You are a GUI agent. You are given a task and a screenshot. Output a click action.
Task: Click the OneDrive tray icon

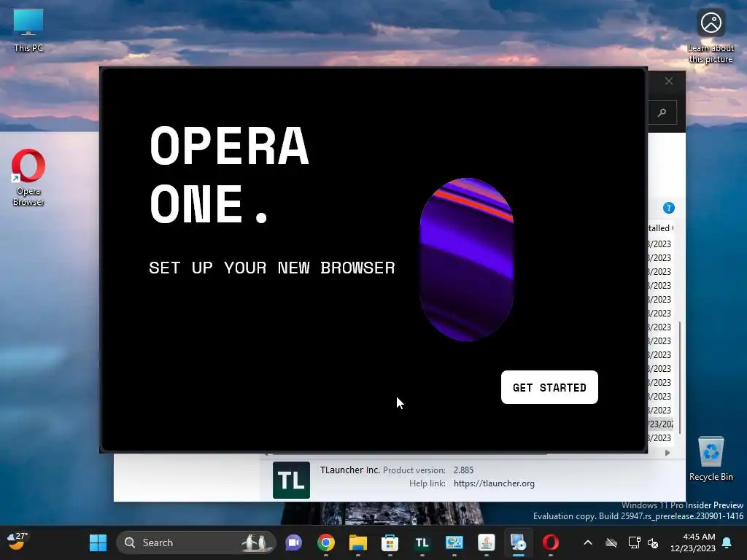coord(611,542)
